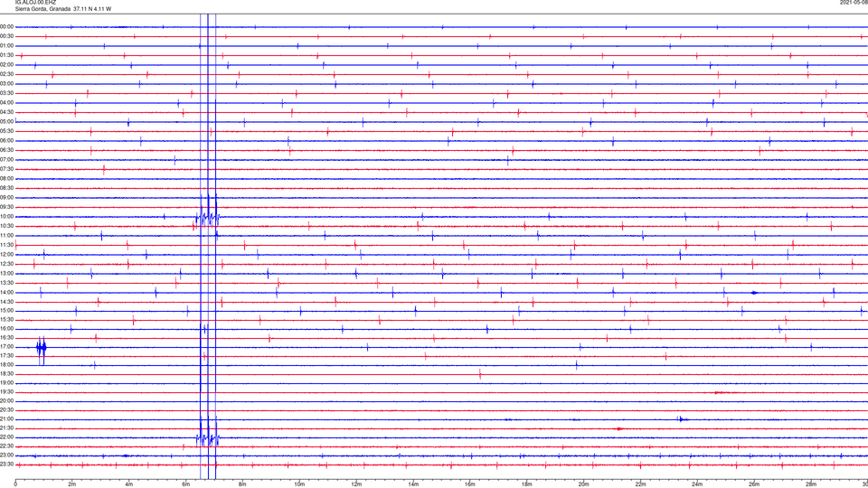Select the 10:00 time label
Screen dimensions: 868x488
point(7,217)
